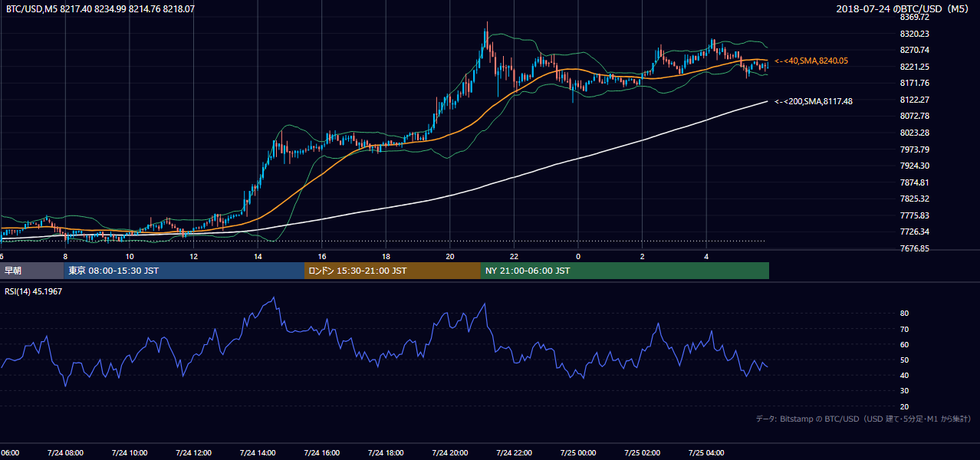
Task: Click hour tick 12 under price chart
Action: [193, 256]
